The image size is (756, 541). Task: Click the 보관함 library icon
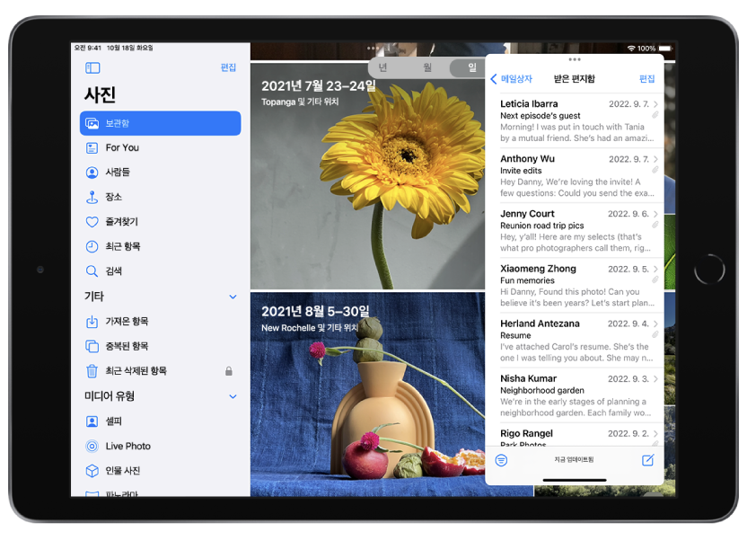[92, 123]
